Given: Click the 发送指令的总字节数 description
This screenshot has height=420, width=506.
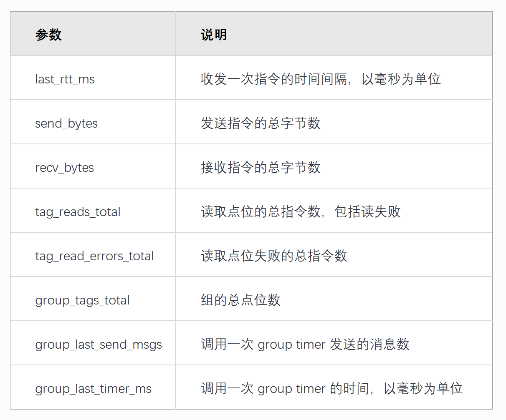Looking at the screenshot, I should pyautogui.click(x=261, y=123).
